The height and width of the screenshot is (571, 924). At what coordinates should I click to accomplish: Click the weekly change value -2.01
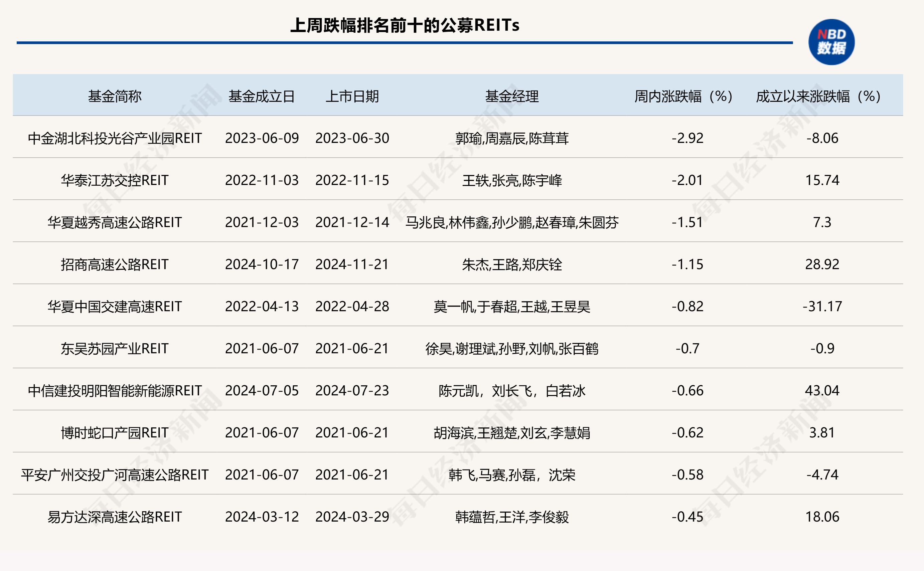pos(687,180)
